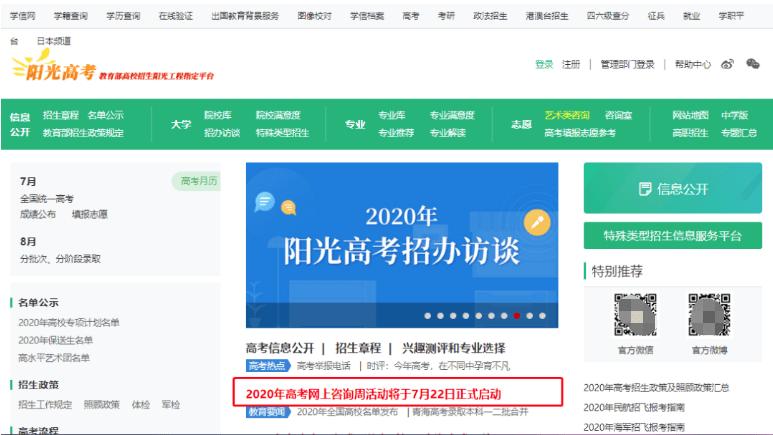This screenshot has height=435, width=773.
Task: Open 院校库 in green nav
Action: click(x=217, y=115)
